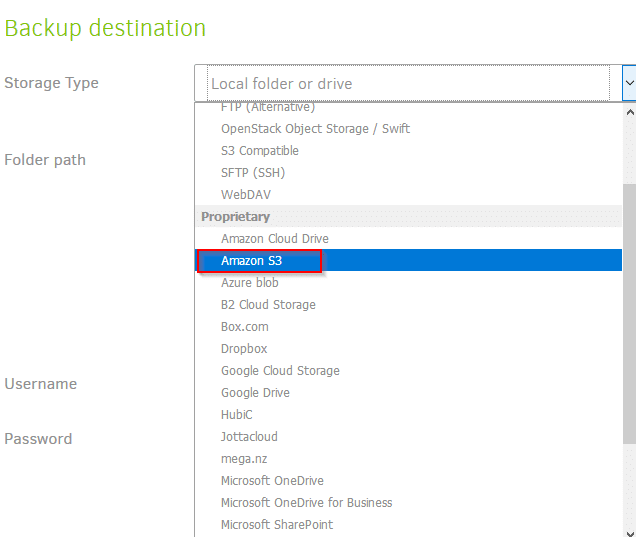Choose Dropbox from storage list
636x537 pixels.
coord(409,348)
